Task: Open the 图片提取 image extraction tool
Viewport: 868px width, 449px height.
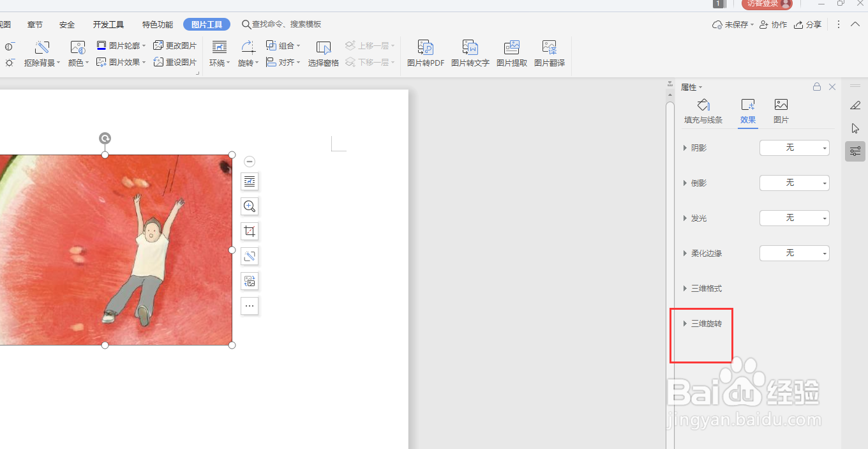Action: 511,54
